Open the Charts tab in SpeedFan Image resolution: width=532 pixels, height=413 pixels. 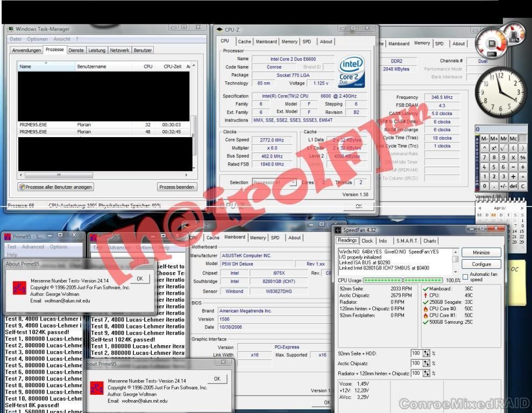[x=430, y=241]
